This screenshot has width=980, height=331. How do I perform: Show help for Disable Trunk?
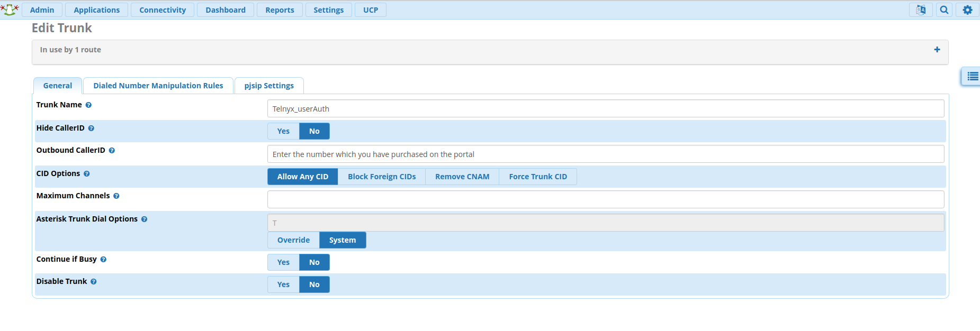pyautogui.click(x=93, y=282)
